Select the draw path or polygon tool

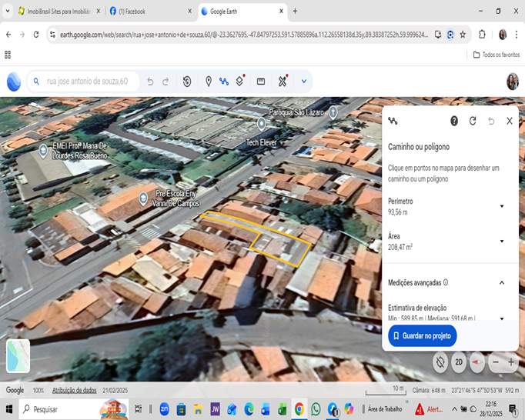click(224, 82)
